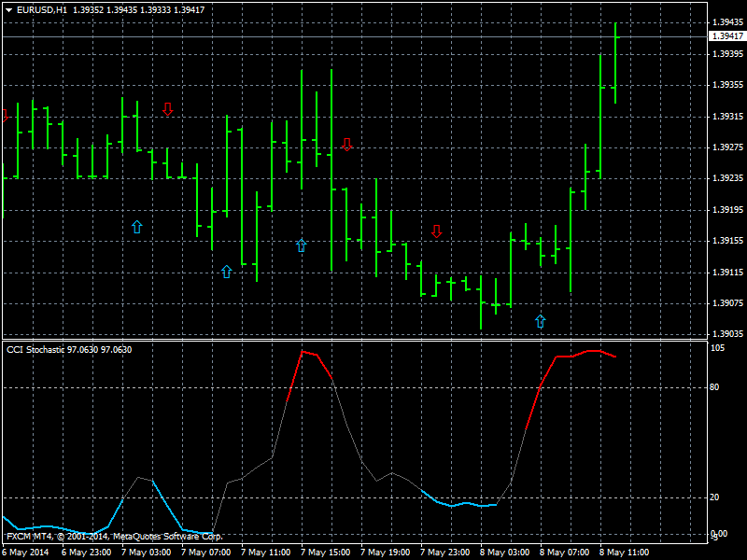Select the blue buy arrow at 8 May 07:00
747x560 pixels.
click(x=541, y=321)
